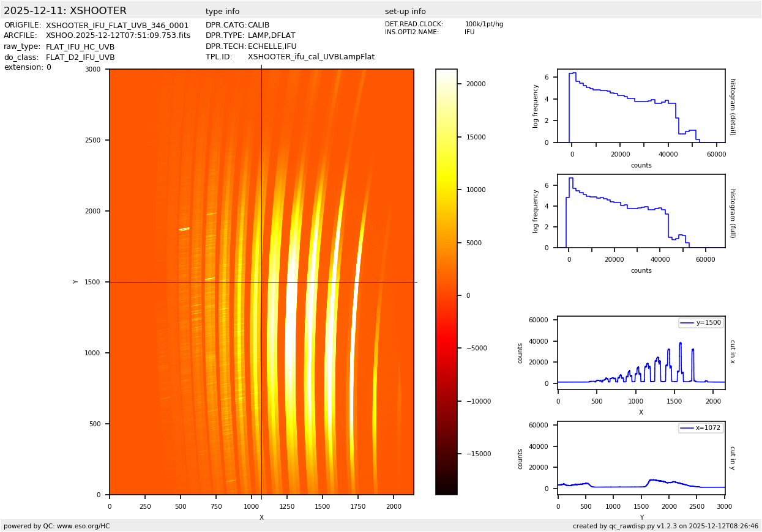Click the histogram (detail) plot
Image resolution: width=762 pixels, height=532 pixels.
(x=641, y=105)
